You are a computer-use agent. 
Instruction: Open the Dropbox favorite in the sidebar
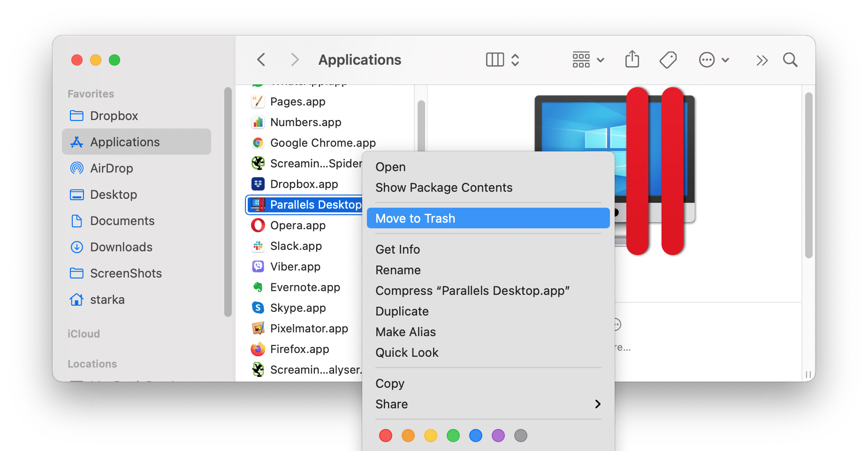tap(114, 116)
